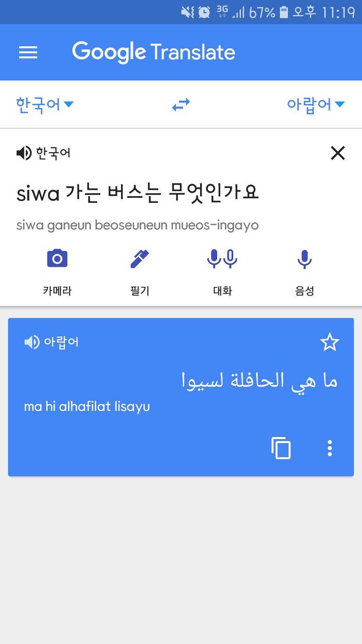This screenshot has height=644, width=362.
Task: Tap the battery indicator in status bar
Action: (x=283, y=12)
